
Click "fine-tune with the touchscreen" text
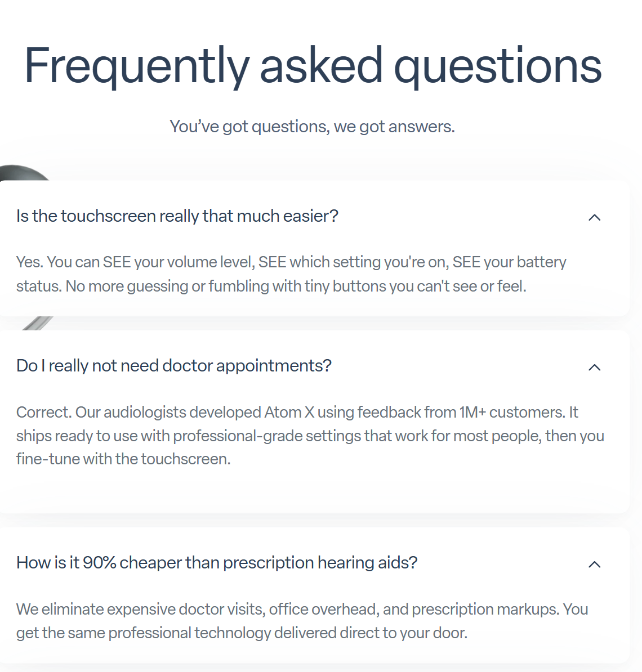pos(123,459)
